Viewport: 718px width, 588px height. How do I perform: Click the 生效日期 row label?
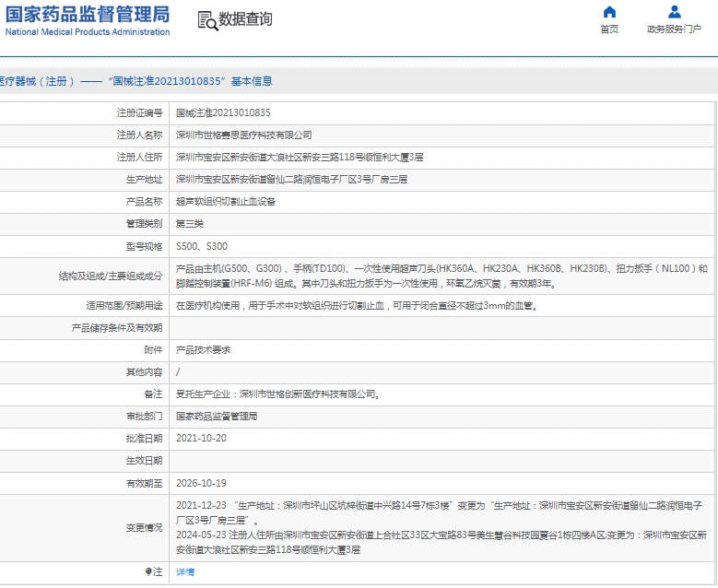coord(144,461)
